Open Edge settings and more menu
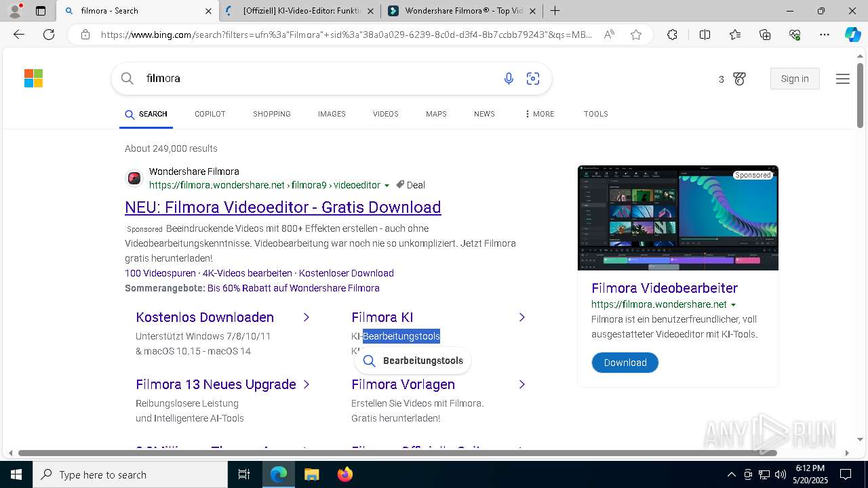The width and height of the screenshot is (868, 488). pyautogui.click(x=825, y=35)
